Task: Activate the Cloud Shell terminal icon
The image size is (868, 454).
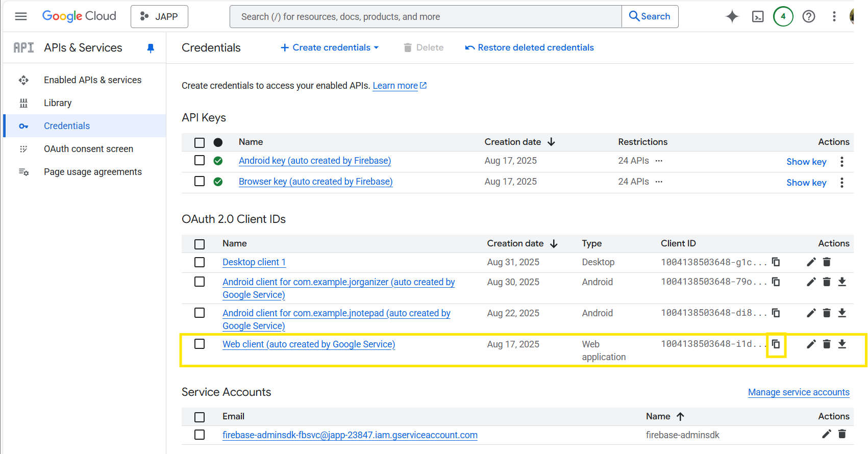Action: pos(758,16)
